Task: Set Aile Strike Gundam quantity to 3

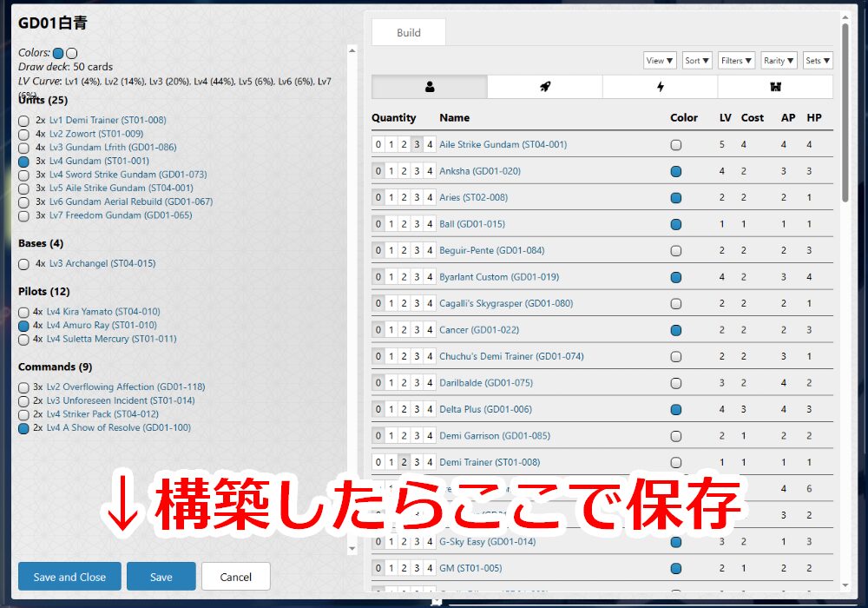Action: coord(417,144)
